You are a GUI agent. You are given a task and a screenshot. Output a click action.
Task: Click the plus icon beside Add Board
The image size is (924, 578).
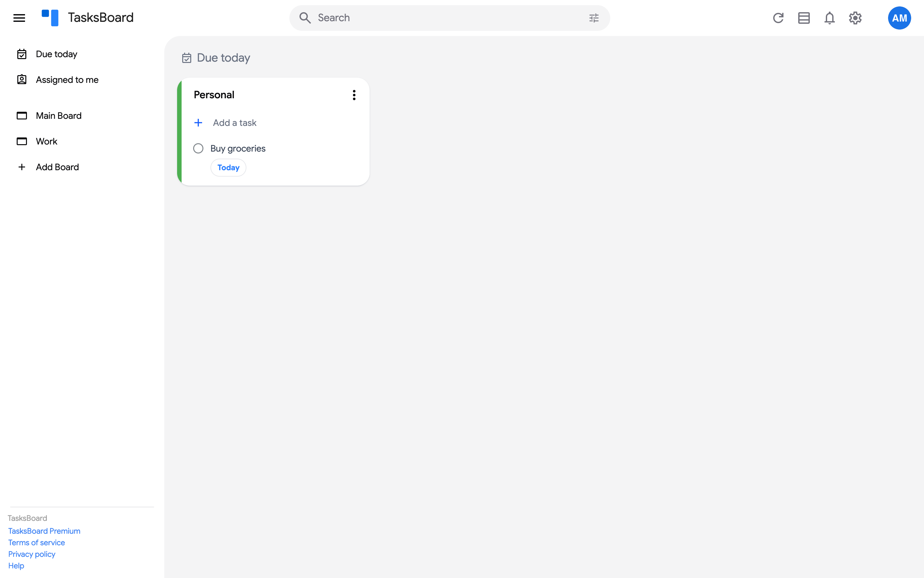click(x=22, y=167)
